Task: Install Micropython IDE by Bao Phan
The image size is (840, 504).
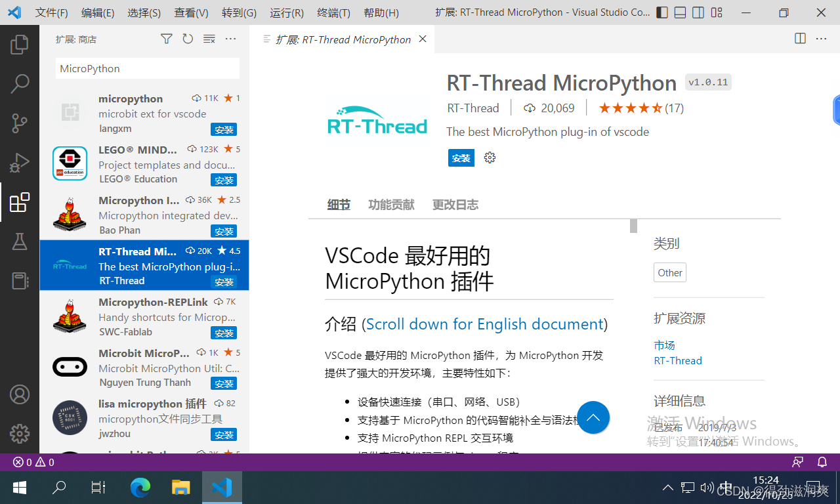Action: (x=224, y=231)
